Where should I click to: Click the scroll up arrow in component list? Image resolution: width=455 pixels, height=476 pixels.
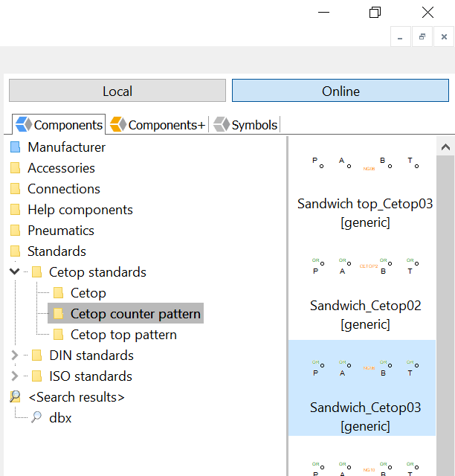[x=445, y=147]
